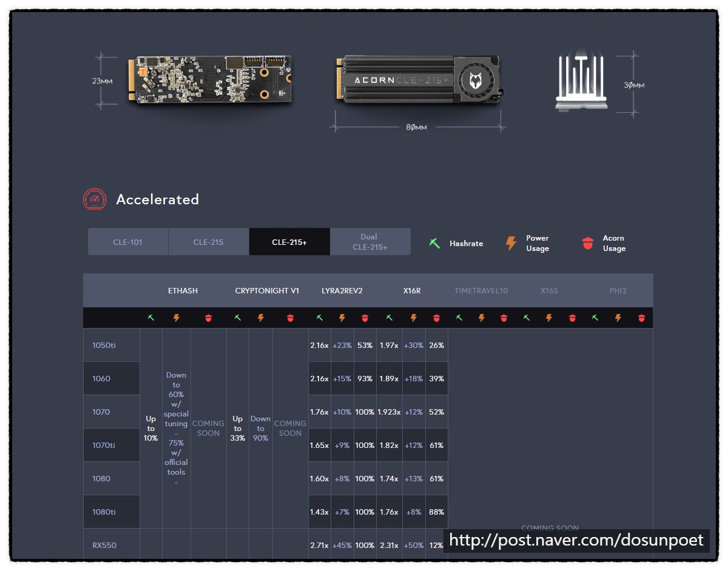The height and width of the screenshot is (571, 728).
Task: Switch to the CLE-215 tab
Action: coord(209,242)
